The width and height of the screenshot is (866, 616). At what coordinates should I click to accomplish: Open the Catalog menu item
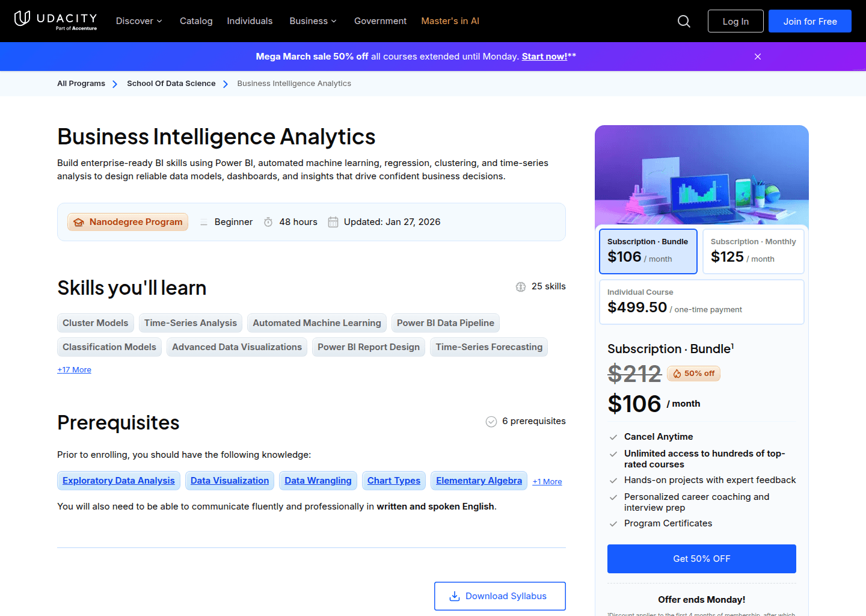point(196,20)
